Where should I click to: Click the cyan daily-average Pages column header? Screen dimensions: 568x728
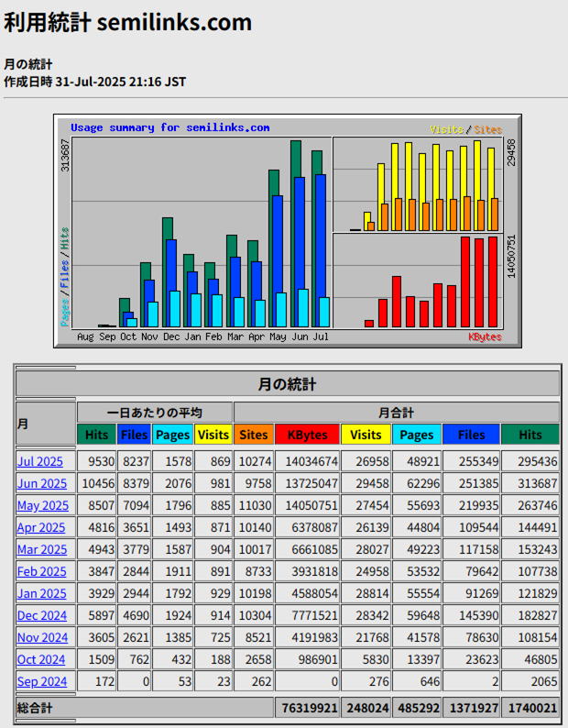coord(172,435)
